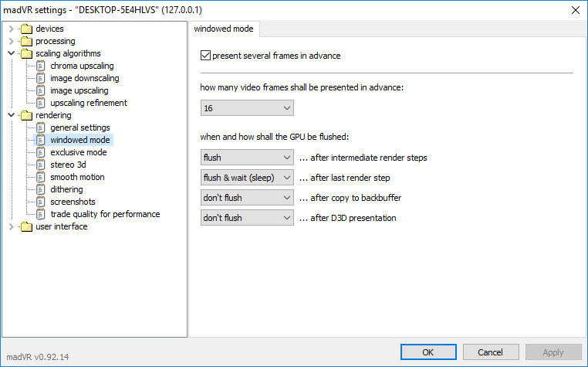Select image downscaling in the tree
Viewport: 588px width, 367px height.
point(85,78)
